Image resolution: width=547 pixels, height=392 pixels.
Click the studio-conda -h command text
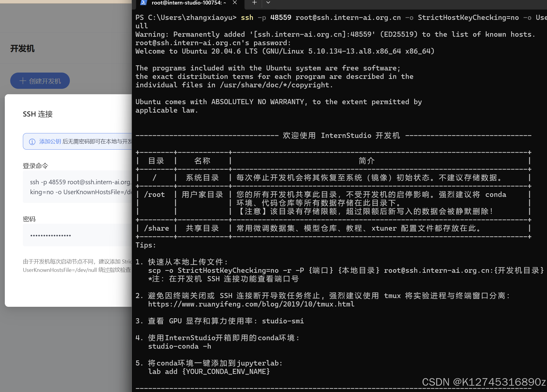[x=179, y=346]
